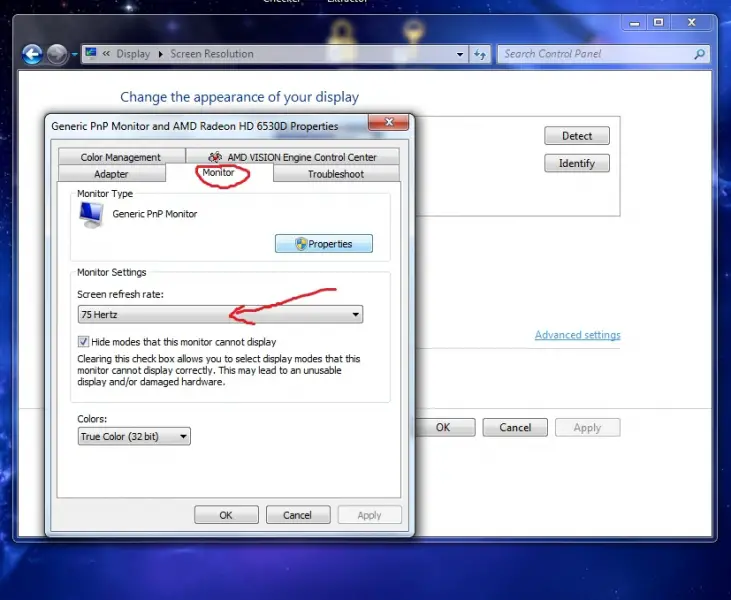Image resolution: width=731 pixels, height=600 pixels.
Task: Click the grey forward navigation arrow
Action: 57,55
